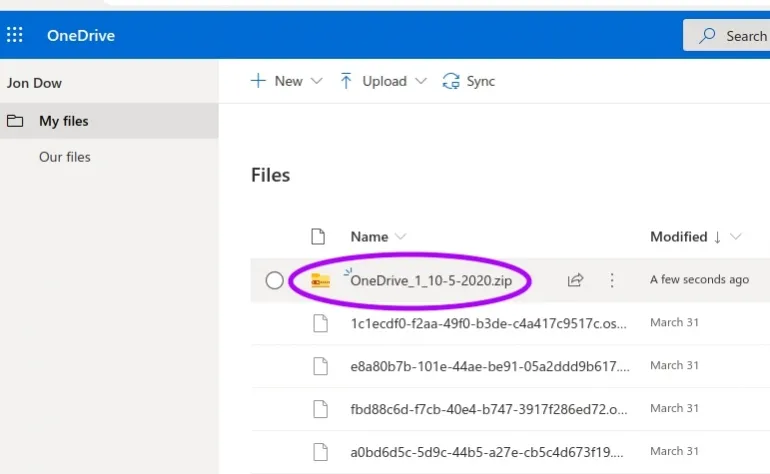Image resolution: width=770 pixels, height=474 pixels.
Task: Click the 'A few seconds ago' cell
Action: tap(699, 279)
